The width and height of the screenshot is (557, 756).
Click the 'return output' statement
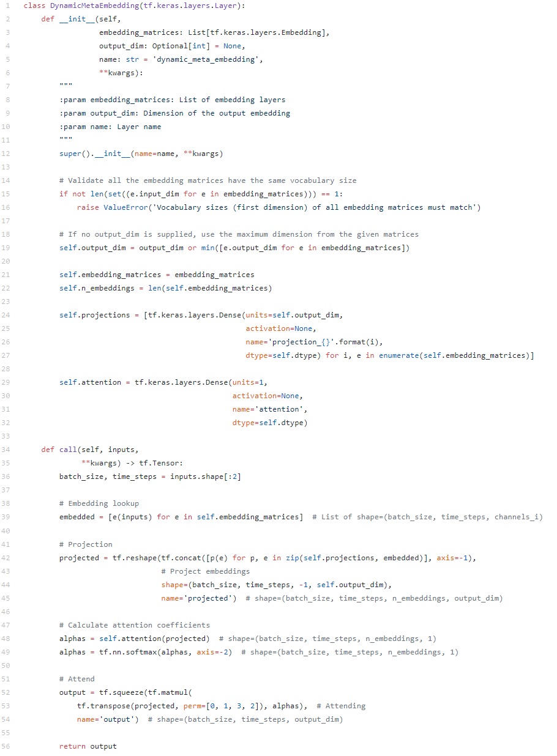[88, 746]
